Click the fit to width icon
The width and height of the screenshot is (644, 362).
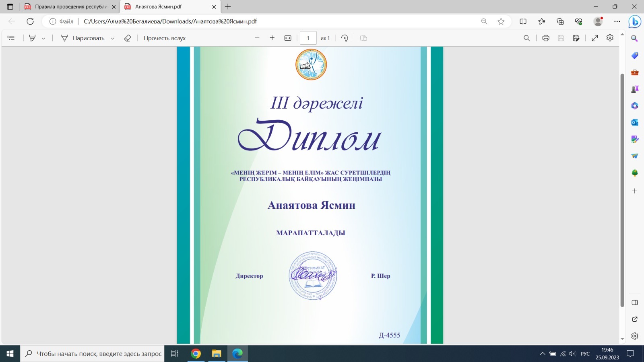click(288, 38)
